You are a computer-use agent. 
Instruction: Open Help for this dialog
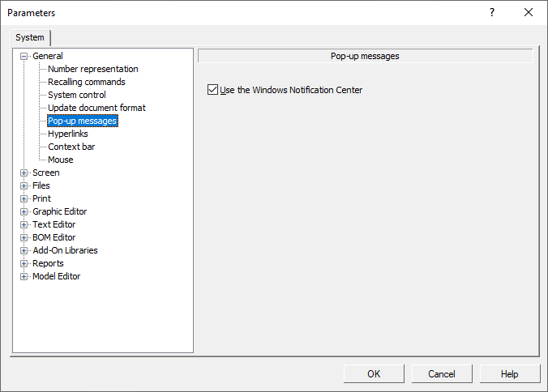tap(509, 374)
